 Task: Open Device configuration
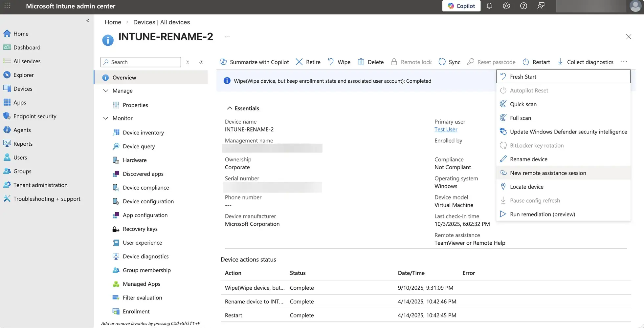(148, 201)
